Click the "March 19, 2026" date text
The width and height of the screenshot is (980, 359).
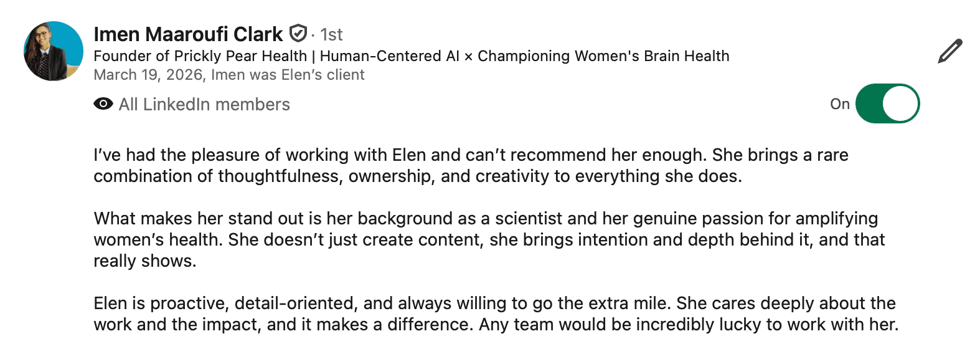click(149, 75)
